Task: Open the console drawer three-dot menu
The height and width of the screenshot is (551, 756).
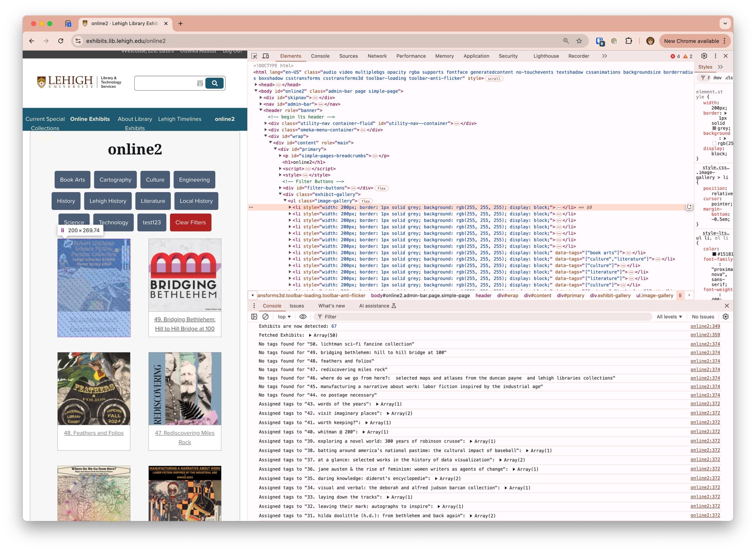Action: (254, 306)
